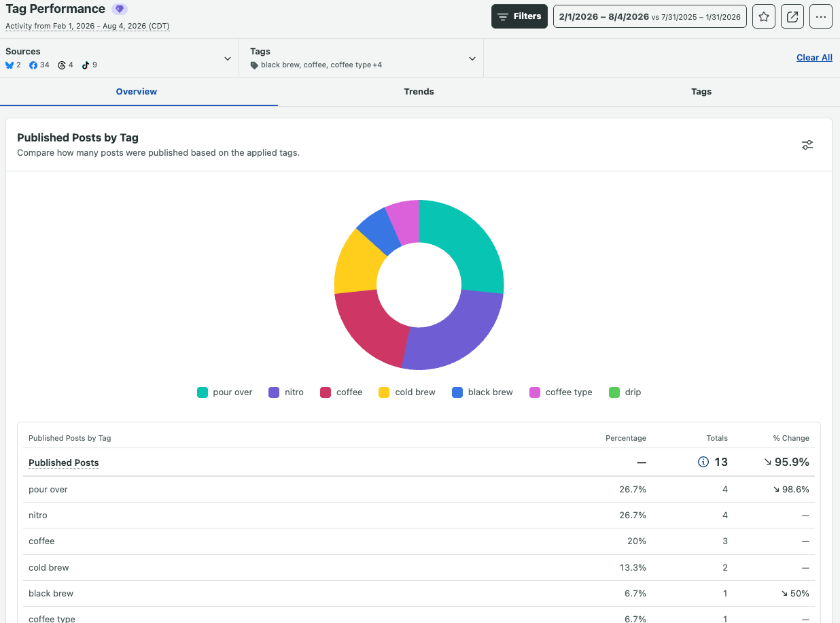This screenshot has width=840, height=623.
Task: Toggle the drip legend item
Action: pos(625,392)
